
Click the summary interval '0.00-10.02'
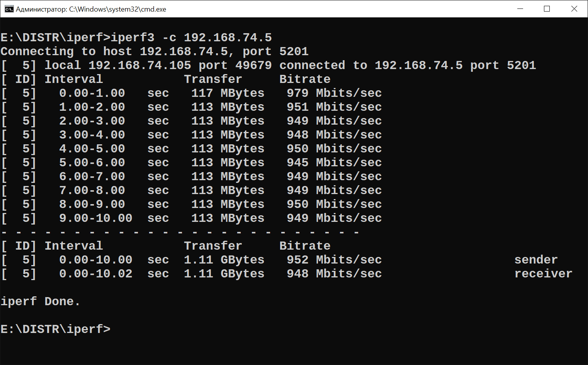pos(96,274)
